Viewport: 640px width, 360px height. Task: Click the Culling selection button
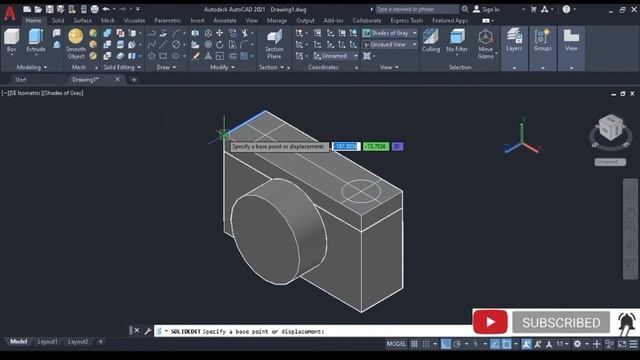[431, 40]
